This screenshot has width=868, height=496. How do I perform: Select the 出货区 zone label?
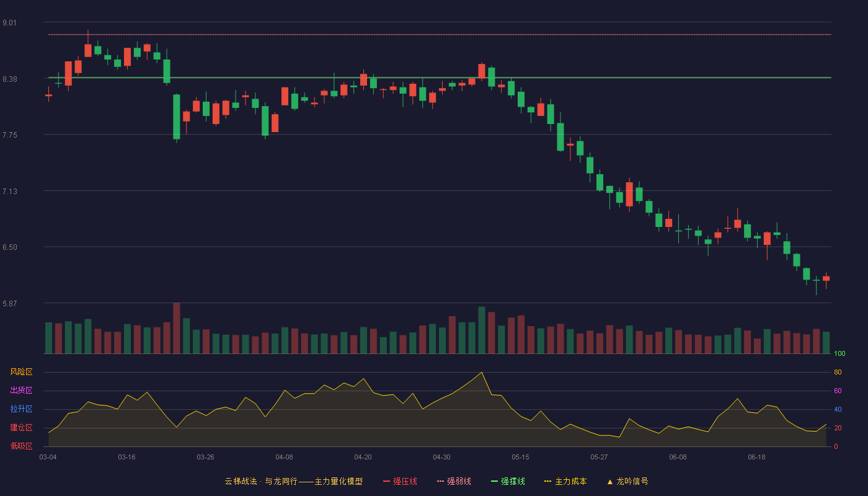click(x=21, y=391)
